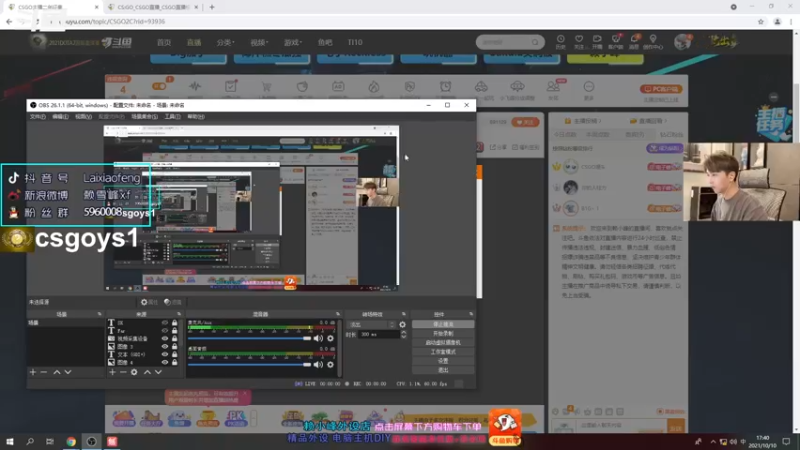Remove selected source with minus icon
800x450 pixels.
123,372
